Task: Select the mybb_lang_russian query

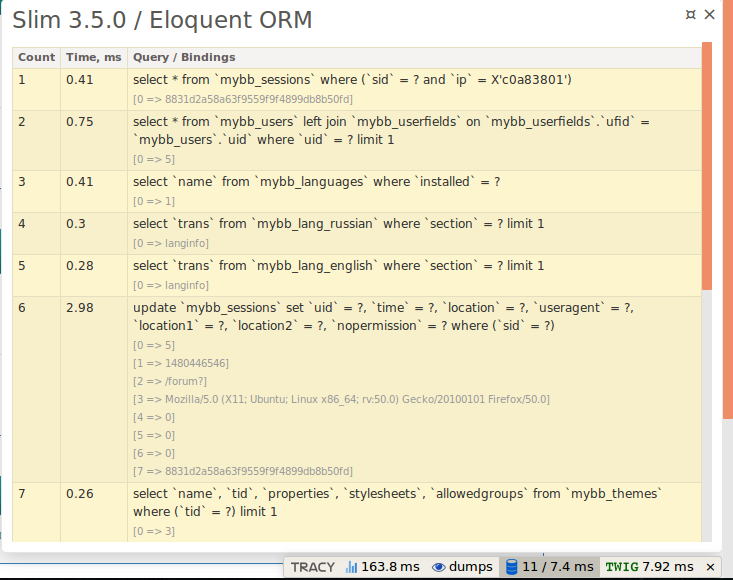Action: tap(338, 224)
